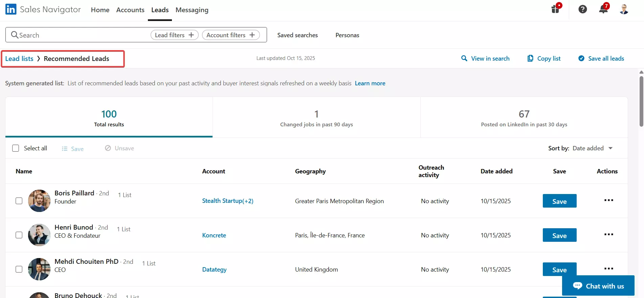Open the gift box icon
The width and height of the screenshot is (644, 298).
pos(555,9)
